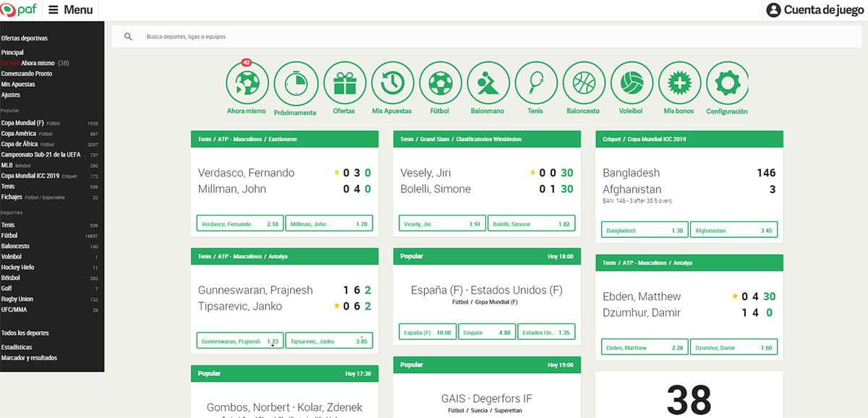868x418 pixels.
Task: Select Hockey Hielo in Deportes list
Action: (49, 267)
